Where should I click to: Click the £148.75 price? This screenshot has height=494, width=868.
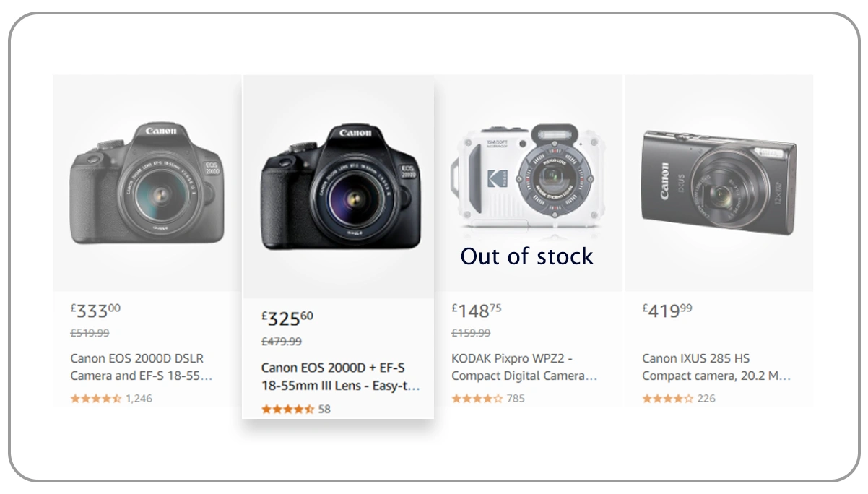[477, 311]
